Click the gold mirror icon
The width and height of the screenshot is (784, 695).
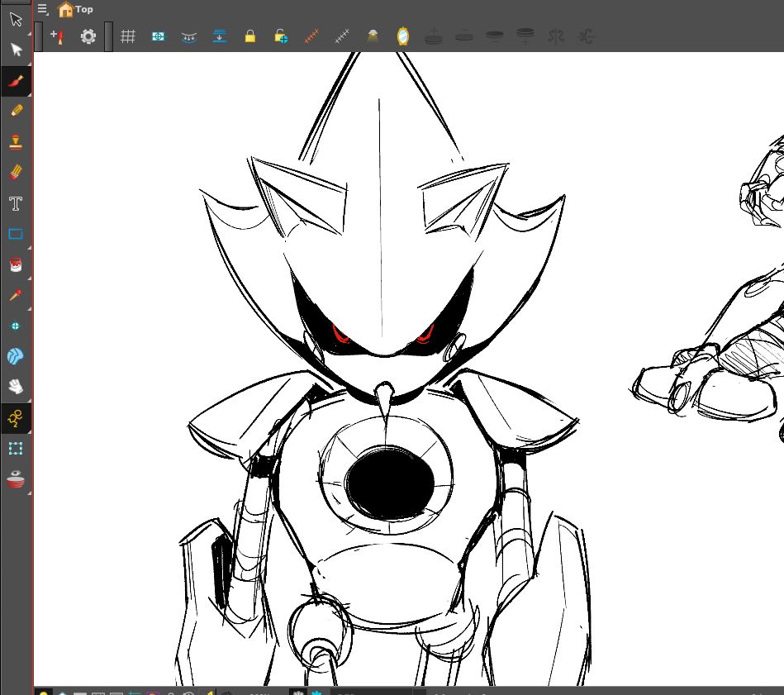pos(403,36)
